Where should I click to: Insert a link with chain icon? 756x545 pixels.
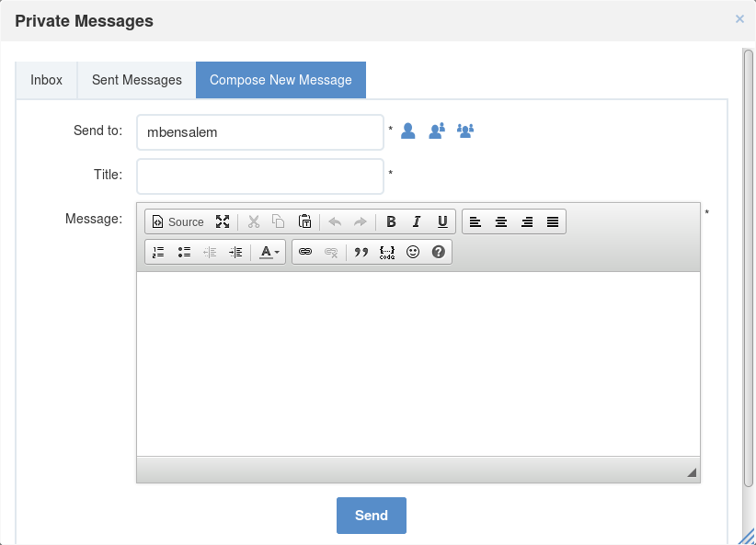(305, 252)
